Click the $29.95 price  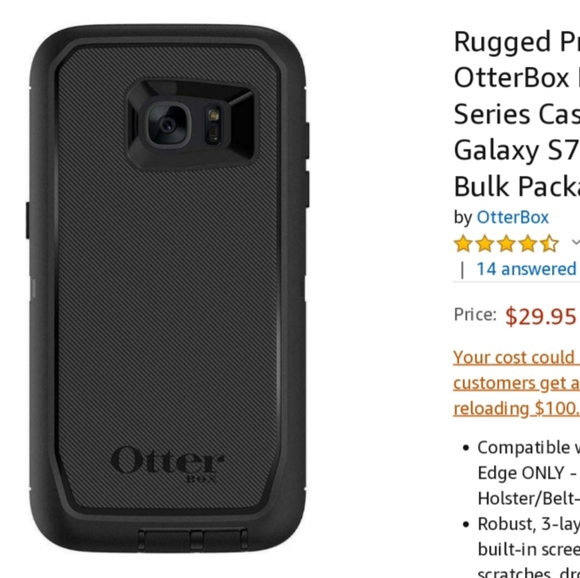[541, 317]
